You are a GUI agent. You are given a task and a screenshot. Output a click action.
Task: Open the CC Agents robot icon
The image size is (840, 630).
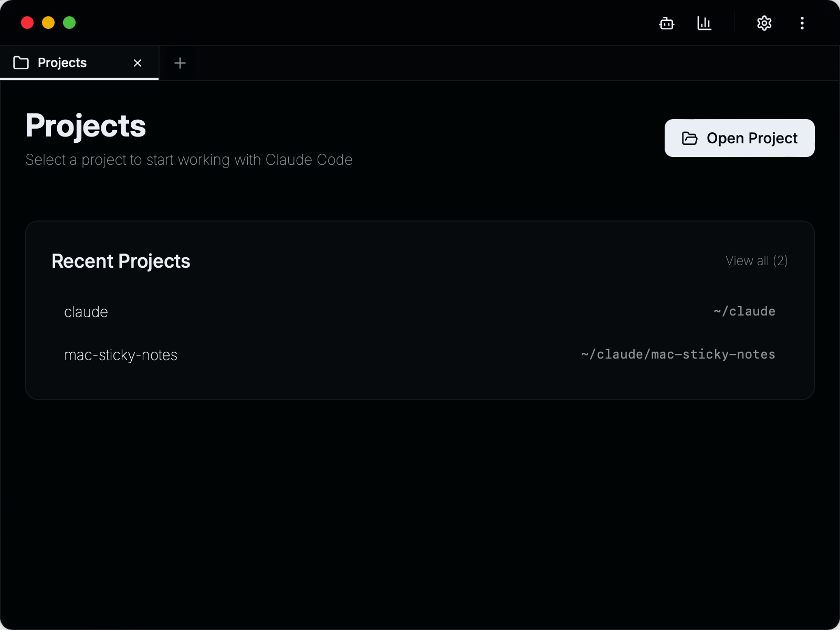pyautogui.click(x=667, y=23)
